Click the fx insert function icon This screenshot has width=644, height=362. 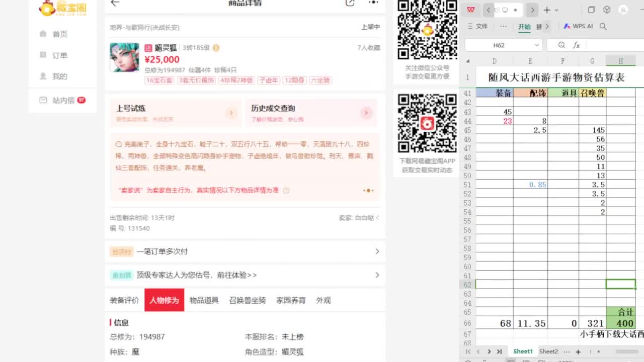click(577, 45)
